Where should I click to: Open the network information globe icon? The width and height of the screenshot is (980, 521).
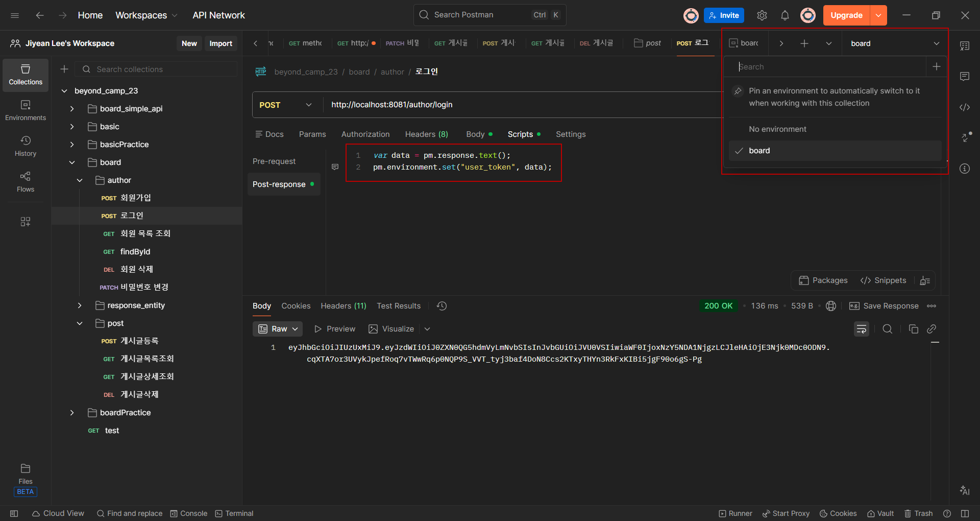click(x=831, y=306)
